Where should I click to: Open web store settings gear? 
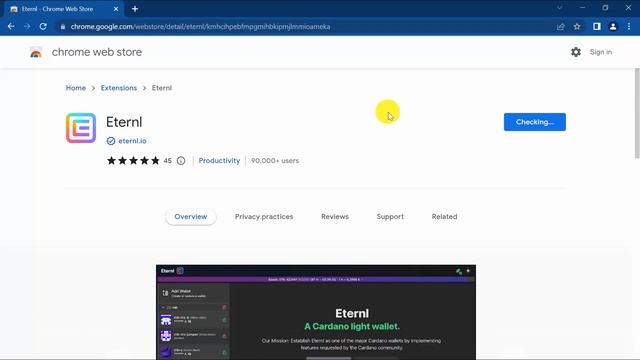576,52
